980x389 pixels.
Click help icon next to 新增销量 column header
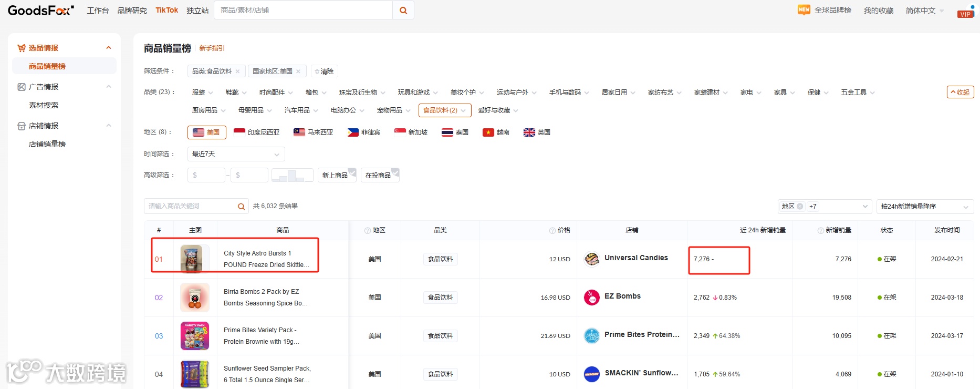[x=821, y=230]
